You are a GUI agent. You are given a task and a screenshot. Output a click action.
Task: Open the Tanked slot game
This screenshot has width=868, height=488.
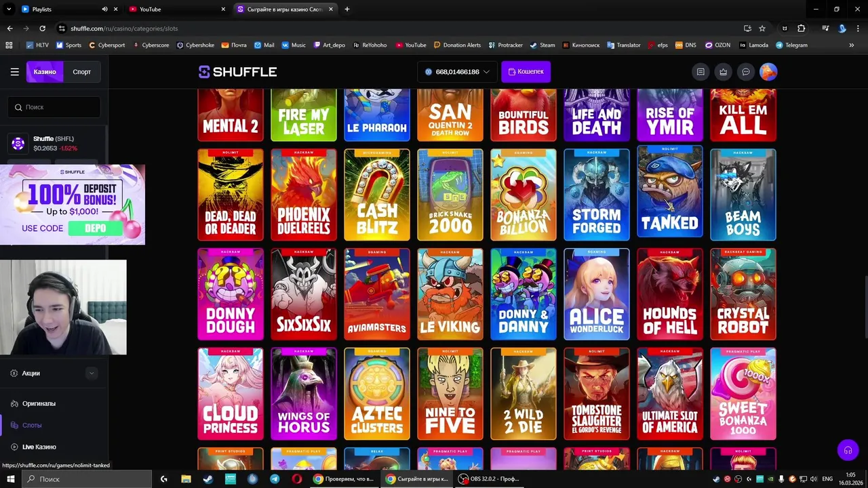coord(670,192)
